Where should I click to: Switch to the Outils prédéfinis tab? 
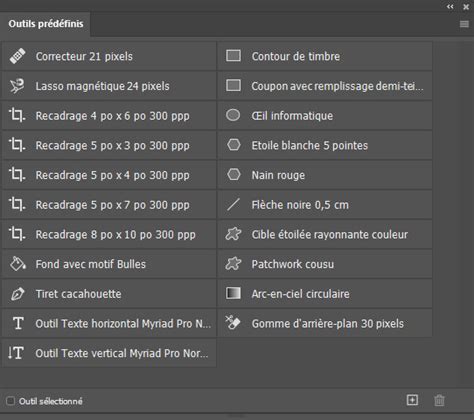point(46,24)
